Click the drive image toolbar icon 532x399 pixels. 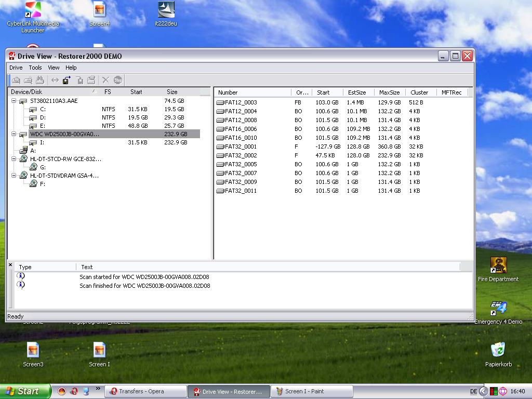(91, 80)
